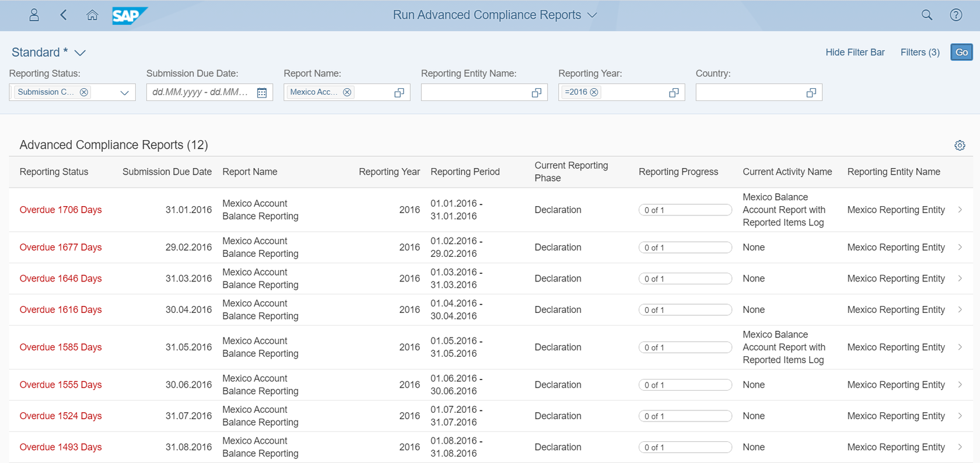Open Filters (3) dialog
980x463 pixels.
tap(920, 53)
